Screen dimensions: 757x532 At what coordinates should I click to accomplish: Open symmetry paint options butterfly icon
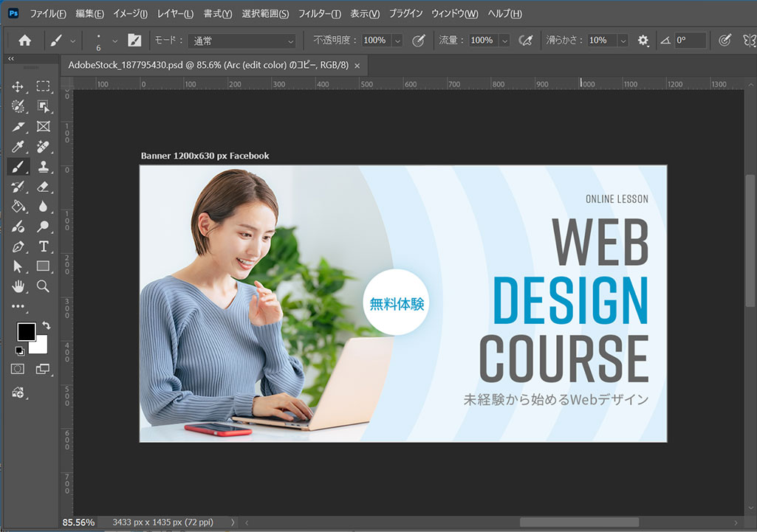point(750,41)
